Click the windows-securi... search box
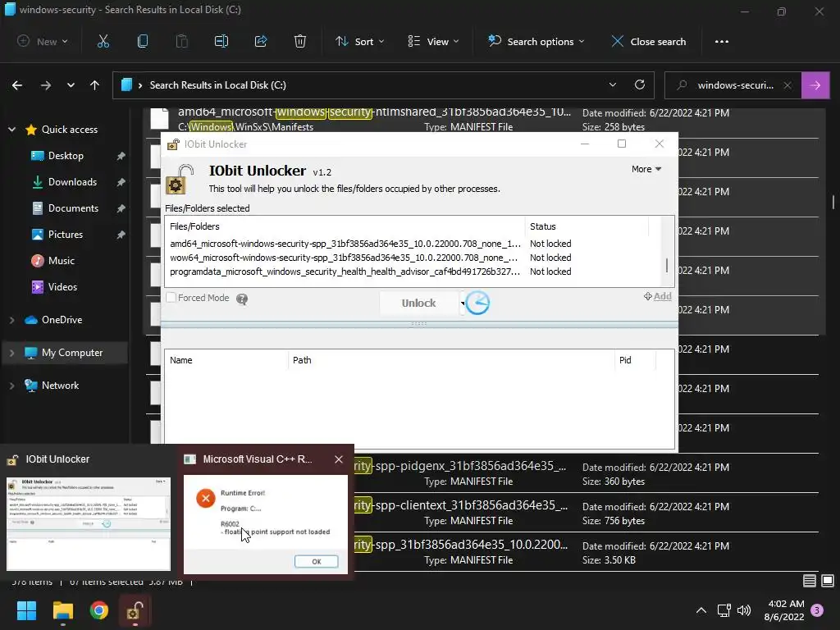The height and width of the screenshot is (630, 840). [734, 85]
